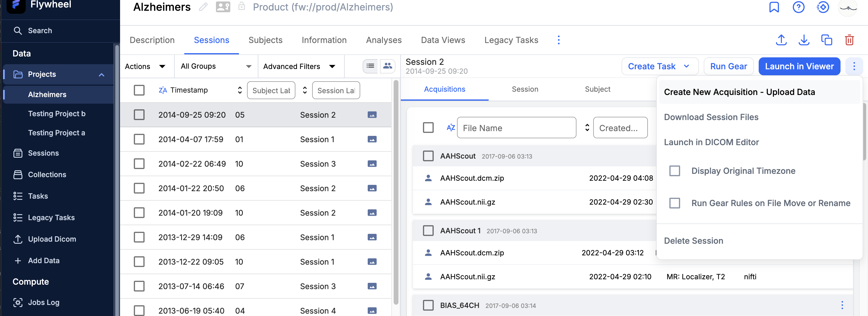Image resolution: width=868 pixels, height=316 pixels.
Task: Click the File Name A-Z sort icon
Action: [450, 128]
